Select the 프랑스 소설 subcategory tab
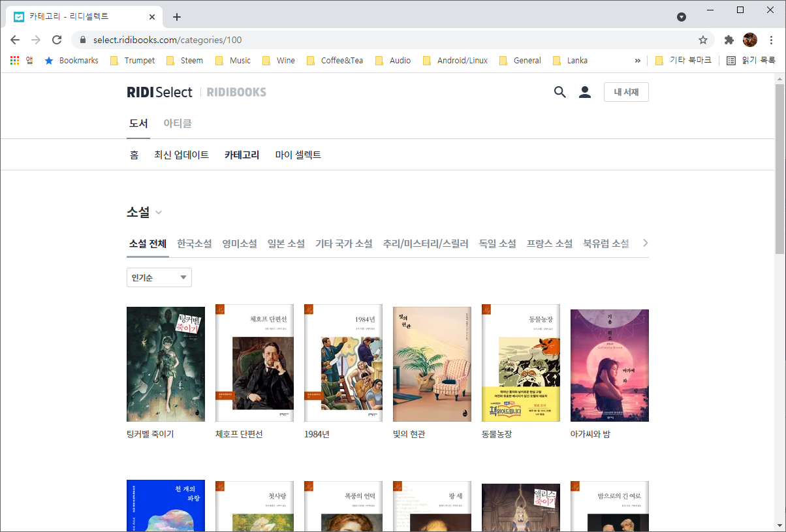Image resolution: width=786 pixels, height=532 pixels. pos(550,243)
